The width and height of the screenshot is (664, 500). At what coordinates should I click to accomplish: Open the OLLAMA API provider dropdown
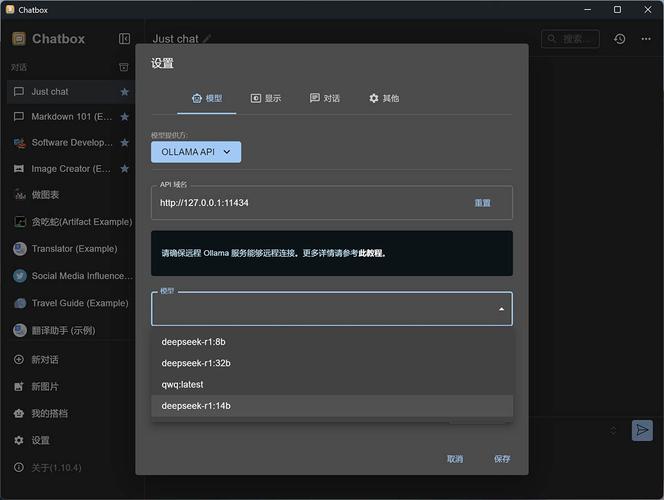coord(196,152)
